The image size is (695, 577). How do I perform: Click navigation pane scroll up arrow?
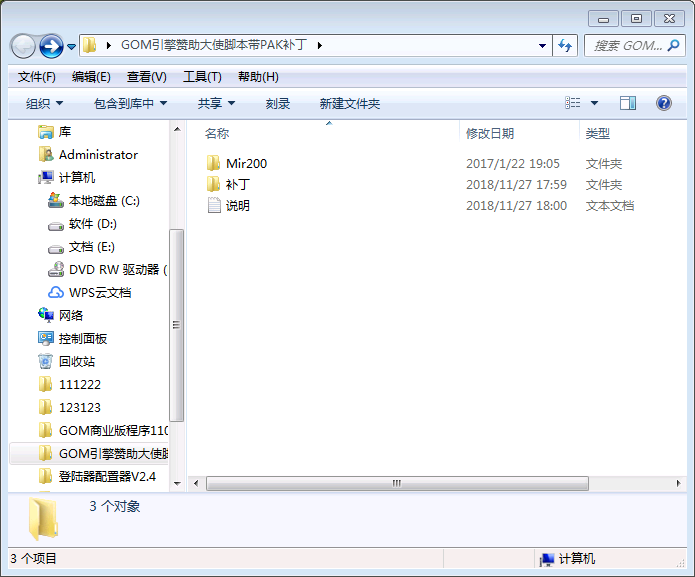[x=177, y=129]
